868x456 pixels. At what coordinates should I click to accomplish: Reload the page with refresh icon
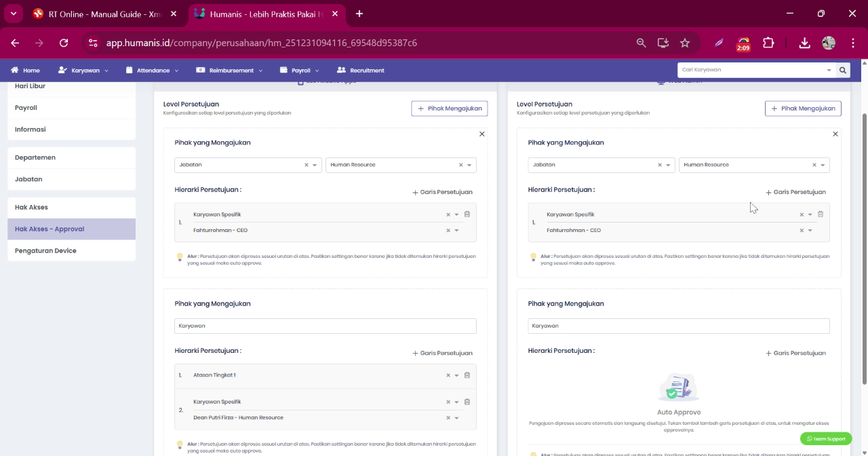64,43
